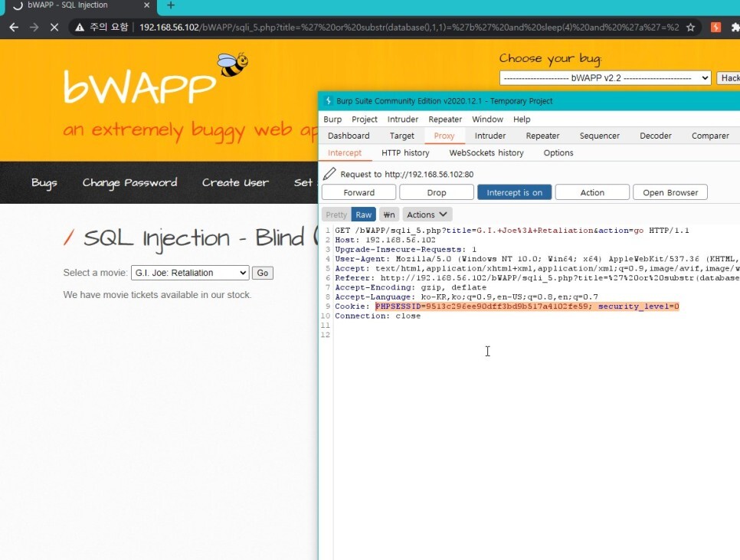Switch to Raw view

(x=363, y=215)
